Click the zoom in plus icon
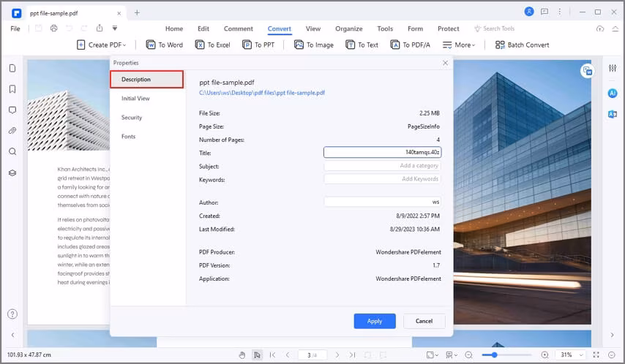 (x=544, y=354)
